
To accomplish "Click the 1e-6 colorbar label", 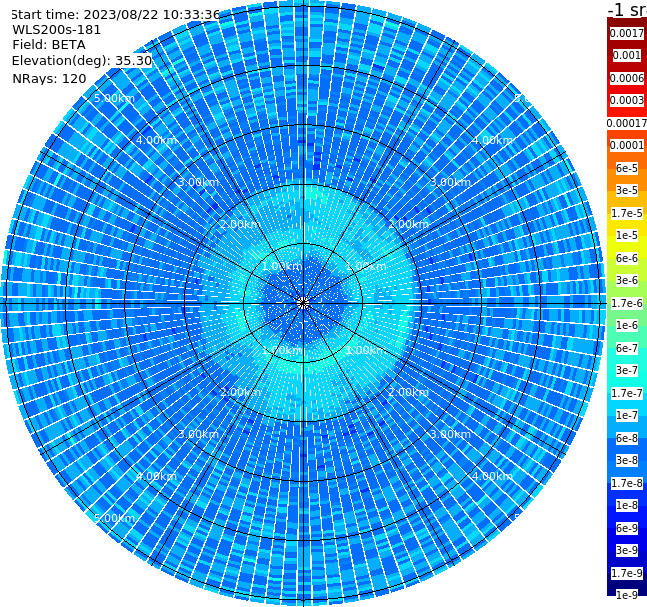I will 627,325.
